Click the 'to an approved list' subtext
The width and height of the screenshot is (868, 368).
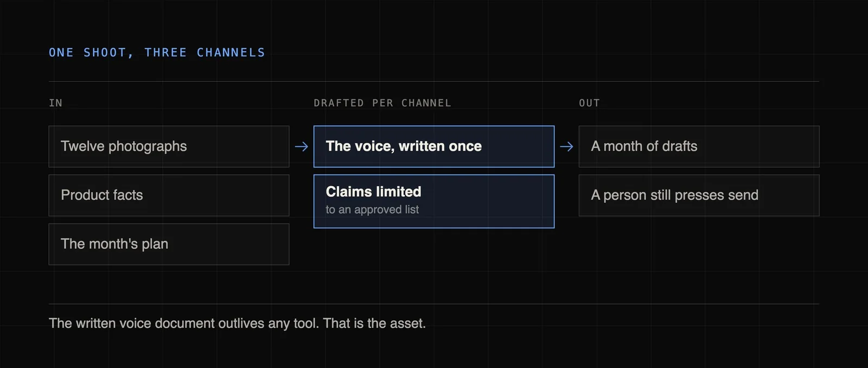372,210
